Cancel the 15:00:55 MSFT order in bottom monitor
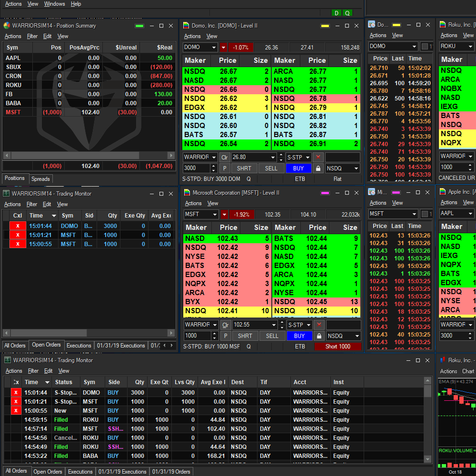Viewport: 476px width, 476px height. click(16, 411)
